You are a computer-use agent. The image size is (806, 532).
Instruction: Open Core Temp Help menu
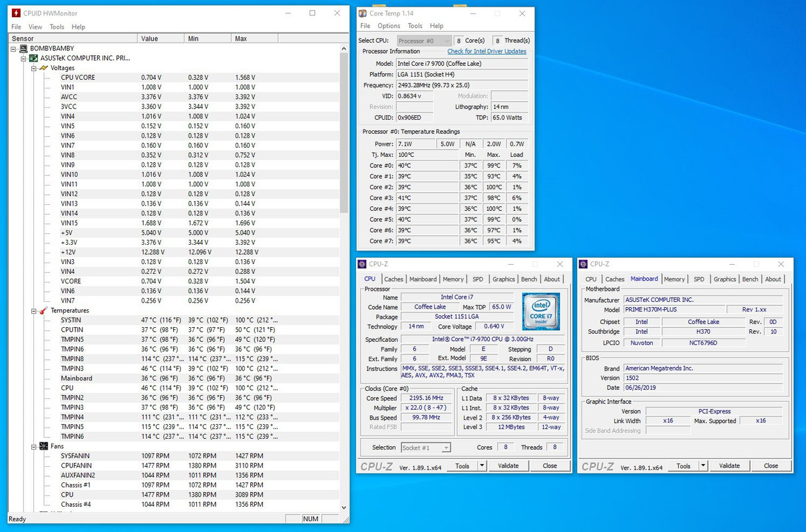437,26
